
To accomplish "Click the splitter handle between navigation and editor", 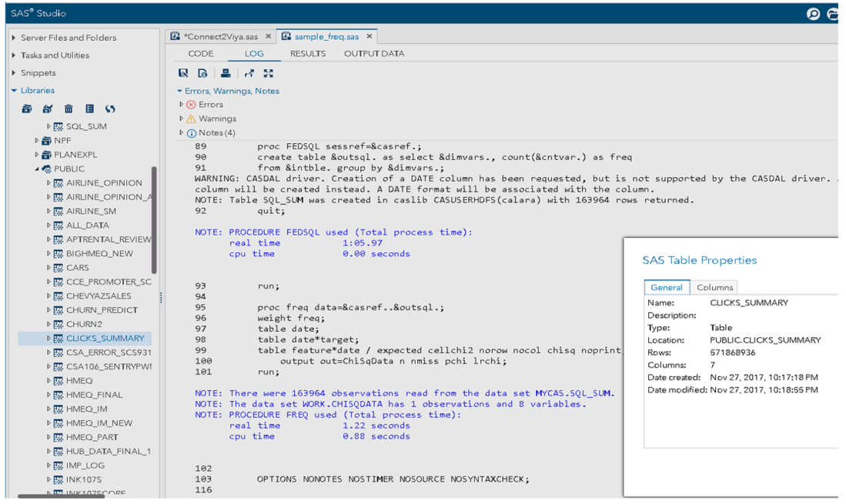I will tap(161, 298).
